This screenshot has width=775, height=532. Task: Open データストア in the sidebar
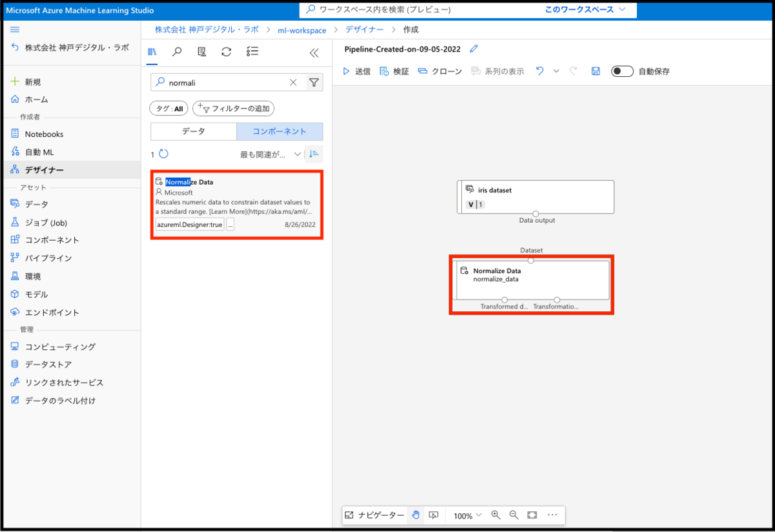42,365
